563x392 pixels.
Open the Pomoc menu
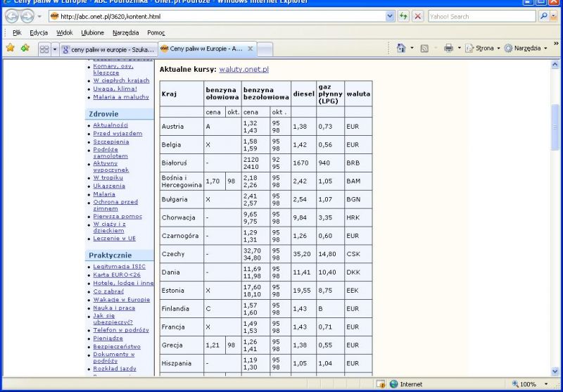[156, 32]
